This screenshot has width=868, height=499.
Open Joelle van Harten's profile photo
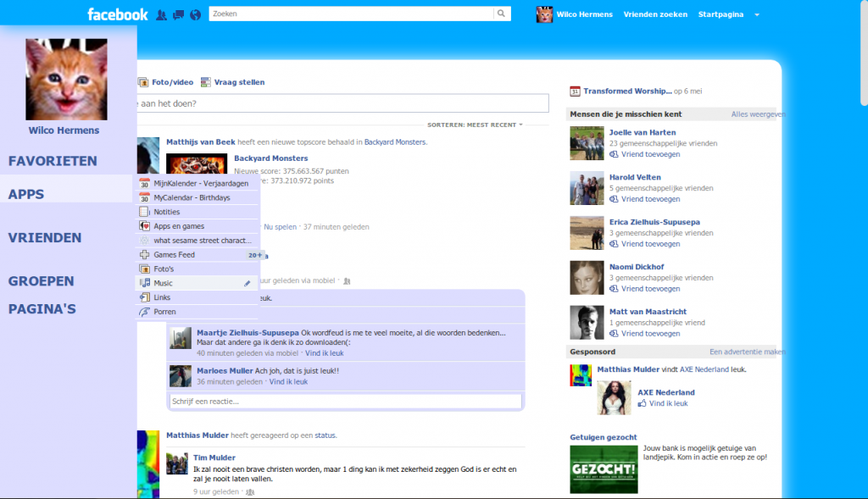pos(587,143)
